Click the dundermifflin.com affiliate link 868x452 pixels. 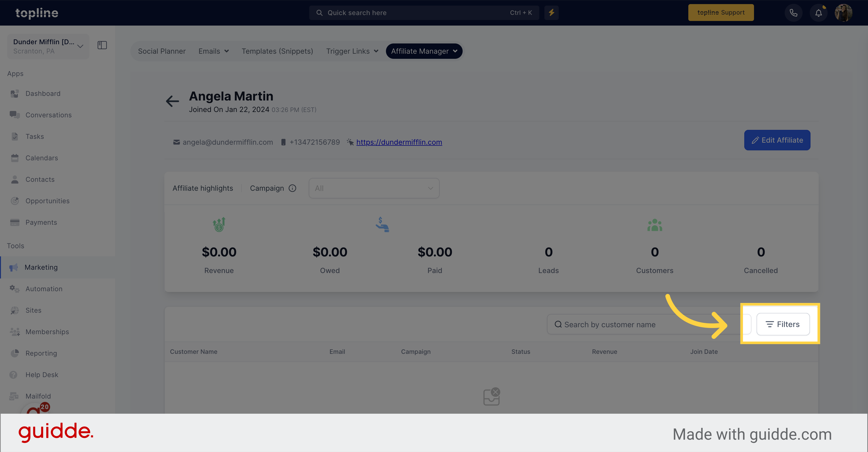tap(399, 142)
